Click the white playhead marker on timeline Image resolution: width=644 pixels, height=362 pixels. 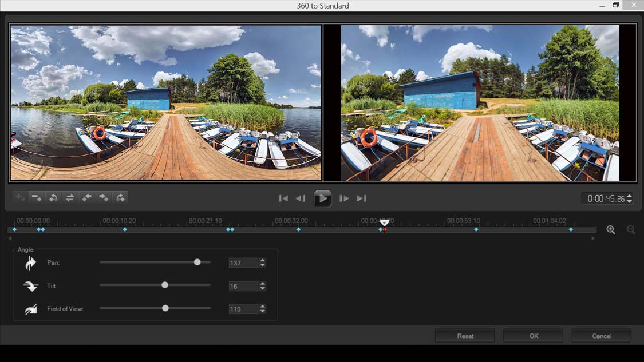pyautogui.click(x=384, y=222)
